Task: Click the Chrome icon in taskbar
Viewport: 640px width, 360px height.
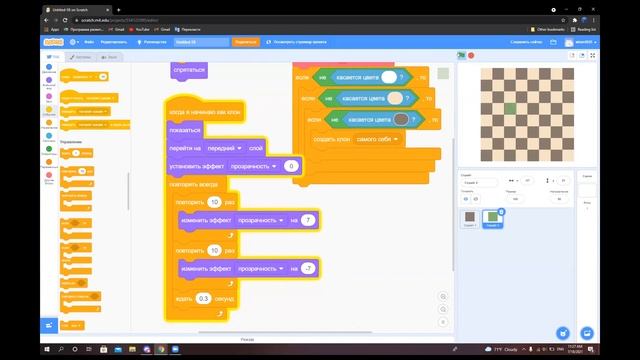Action: click(x=161, y=349)
